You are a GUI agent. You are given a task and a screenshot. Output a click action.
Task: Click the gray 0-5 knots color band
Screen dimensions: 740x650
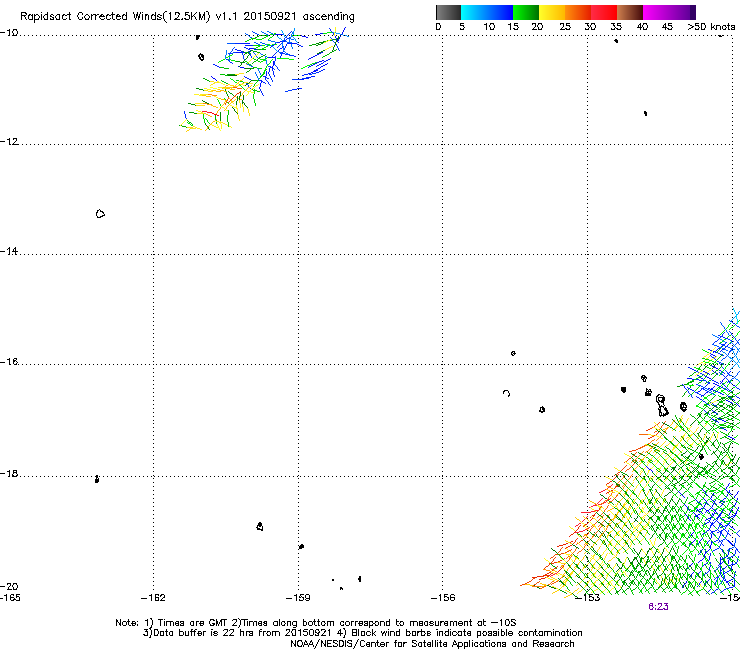[x=448, y=12]
